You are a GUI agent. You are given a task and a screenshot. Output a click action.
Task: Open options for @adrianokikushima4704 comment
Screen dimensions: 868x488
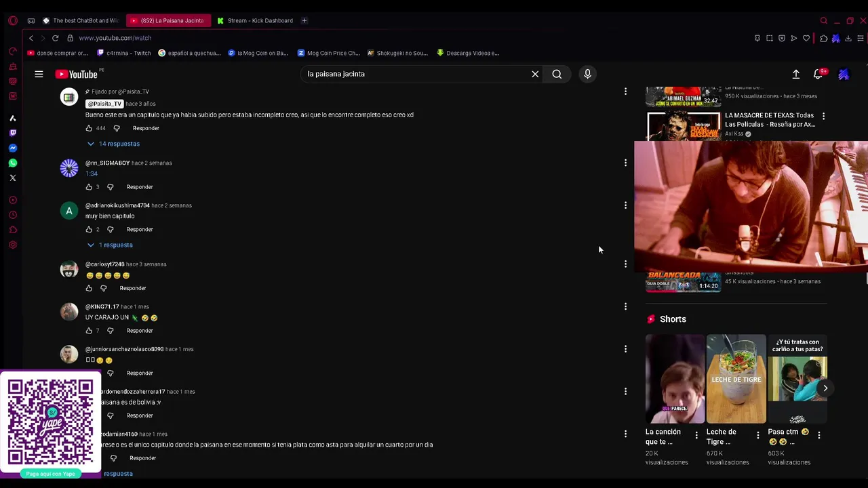click(x=625, y=205)
